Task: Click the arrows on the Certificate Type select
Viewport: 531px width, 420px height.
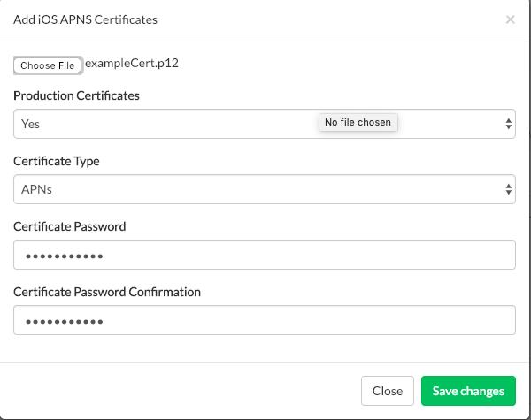Action: [509, 188]
